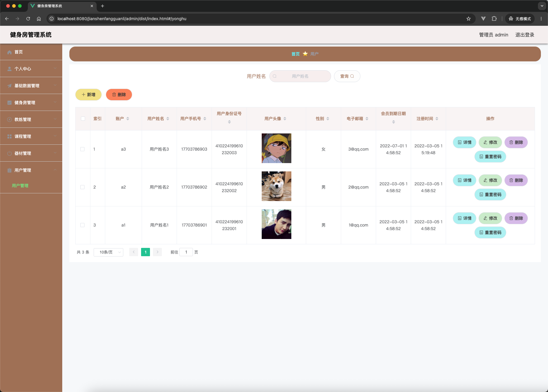Sort by 用户姓名 column
The width and height of the screenshot is (548, 392).
[x=168, y=119]
